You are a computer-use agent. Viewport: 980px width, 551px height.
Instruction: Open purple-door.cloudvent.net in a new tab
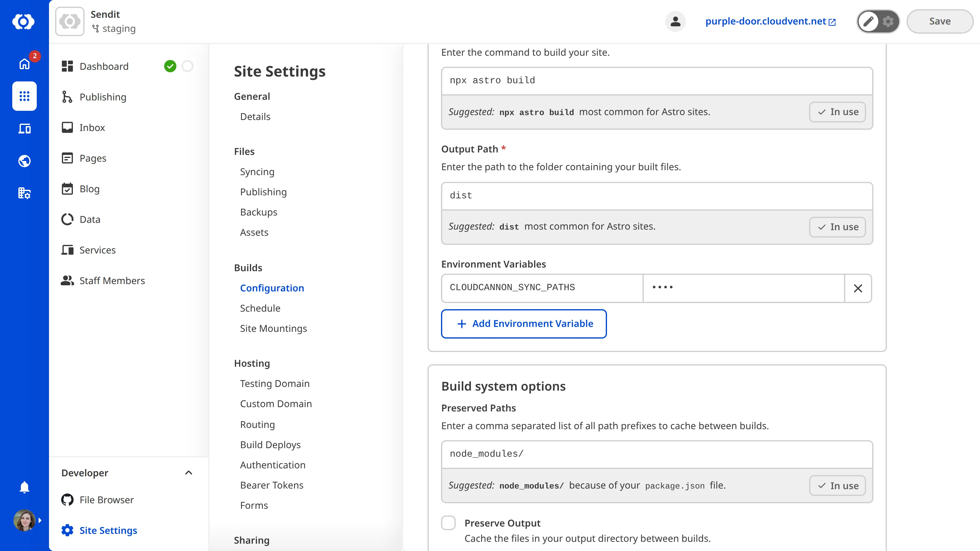point(764,21)
